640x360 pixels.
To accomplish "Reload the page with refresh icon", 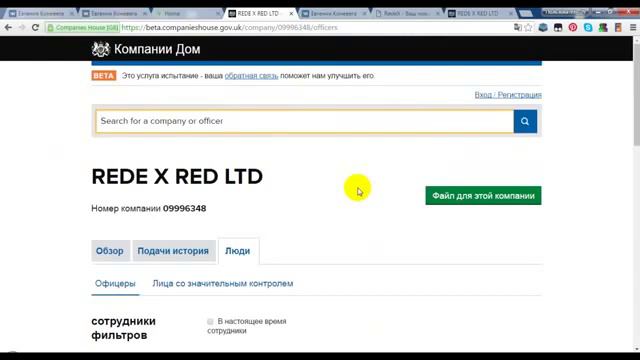I will [x=35, y=27].
